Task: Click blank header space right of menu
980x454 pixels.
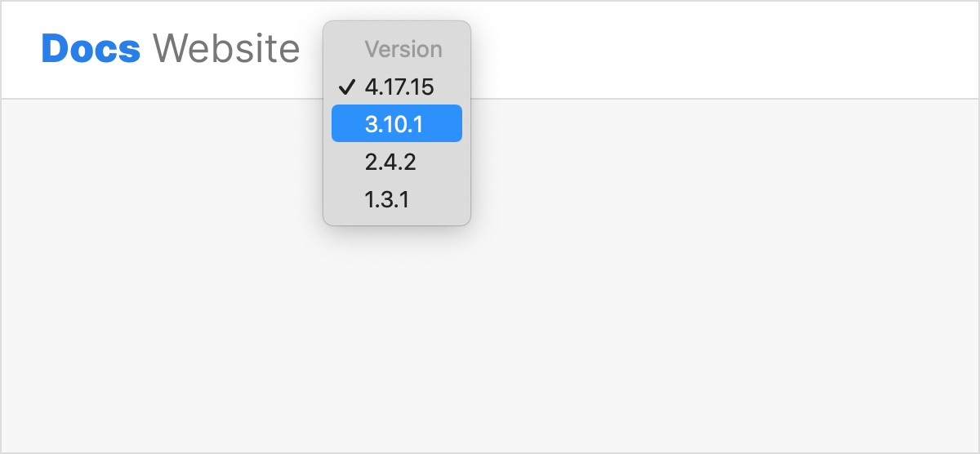Action: (719, 49)
